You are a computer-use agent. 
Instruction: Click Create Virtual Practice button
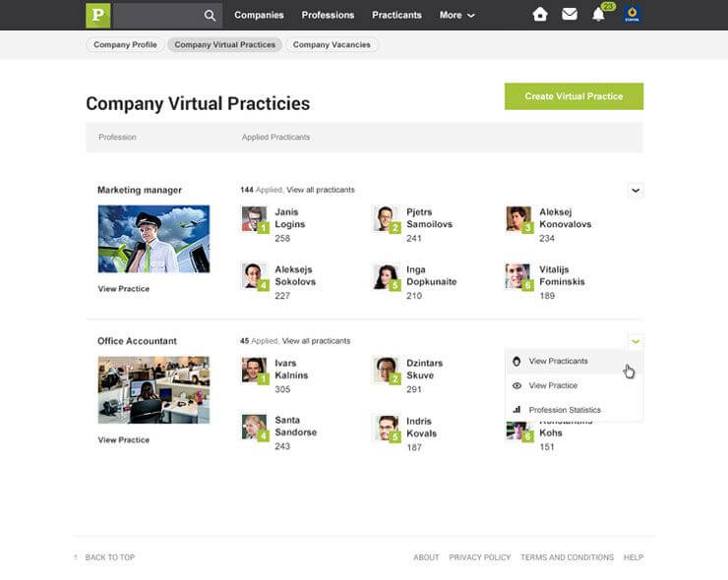click(x=574, y=96)
